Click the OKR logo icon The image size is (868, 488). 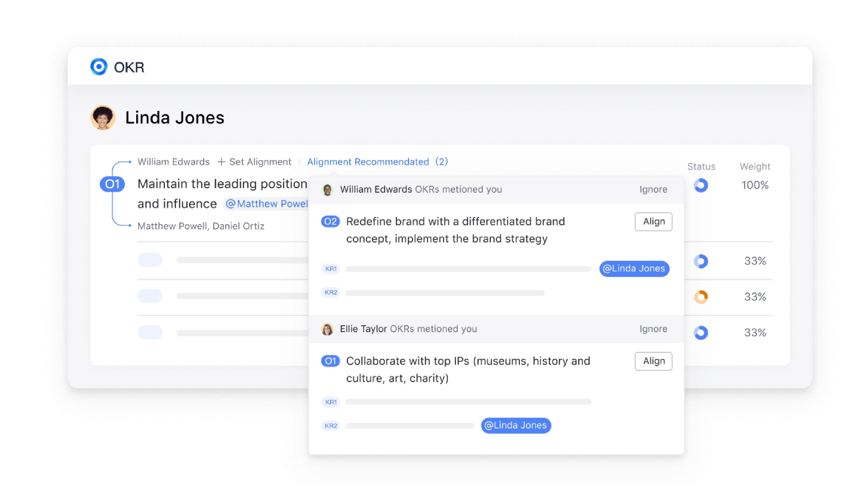[99, 67]
